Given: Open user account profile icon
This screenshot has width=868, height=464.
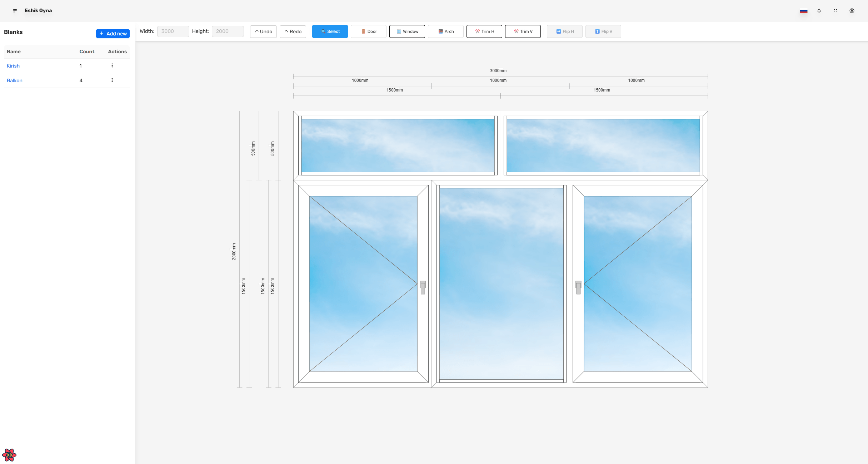Looking at the screenshot, I should point(852,11).
